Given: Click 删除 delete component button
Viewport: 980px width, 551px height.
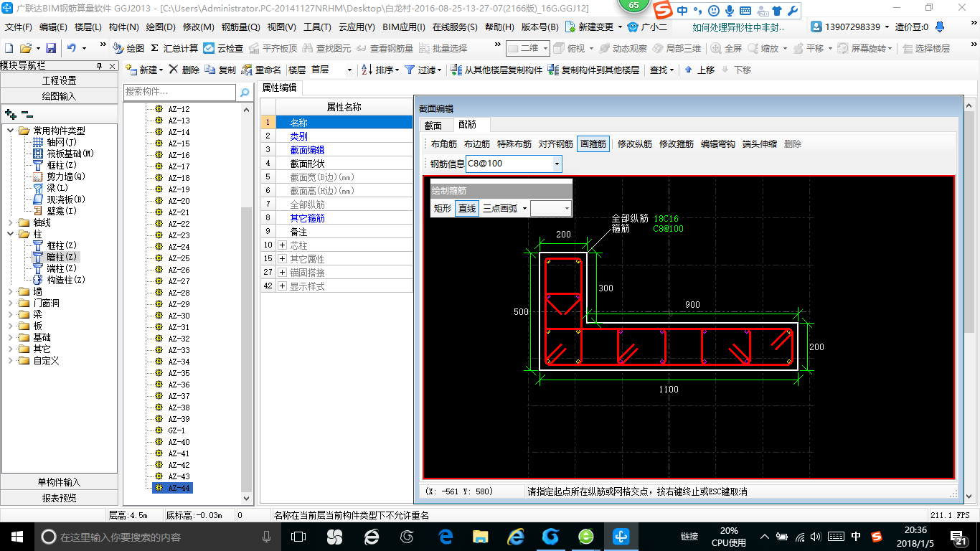Looking at the screenshot, I should pyautogui.click(x=184, y=70).
